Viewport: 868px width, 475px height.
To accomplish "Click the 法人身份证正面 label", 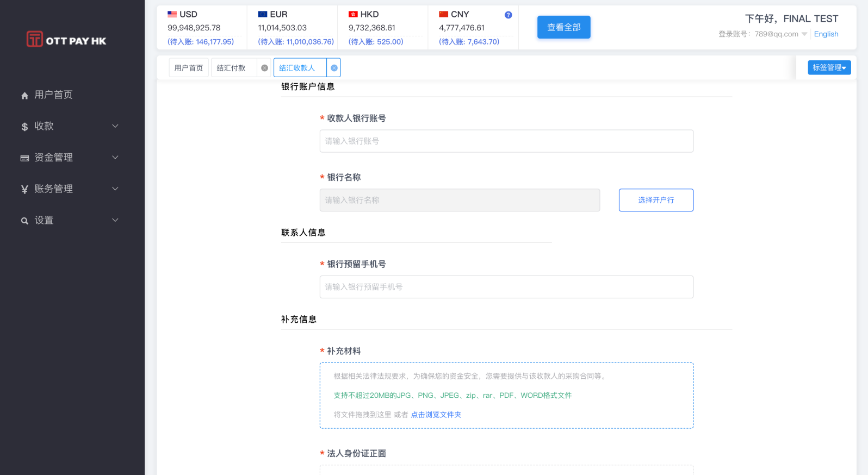I will click(x=356, y=453).
